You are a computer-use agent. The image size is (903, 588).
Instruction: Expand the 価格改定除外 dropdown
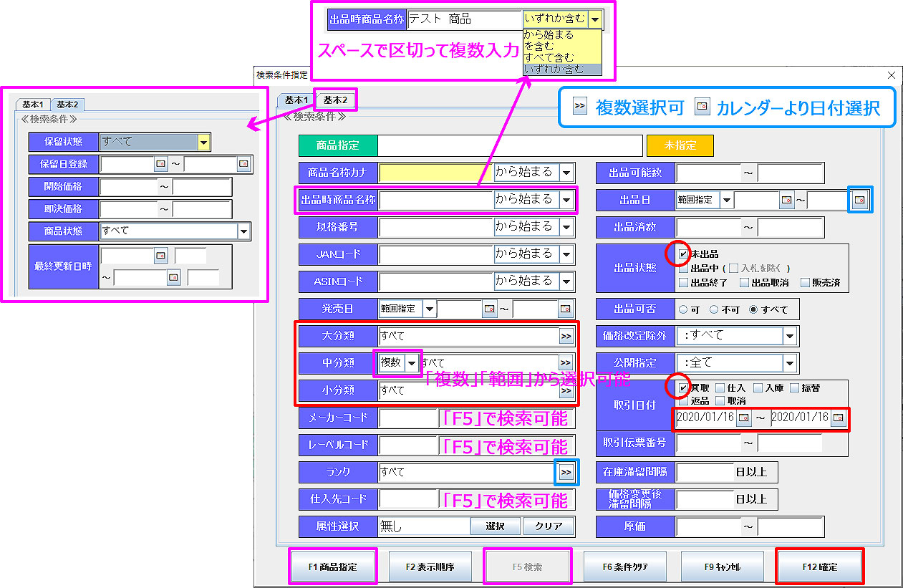(788, 336)
